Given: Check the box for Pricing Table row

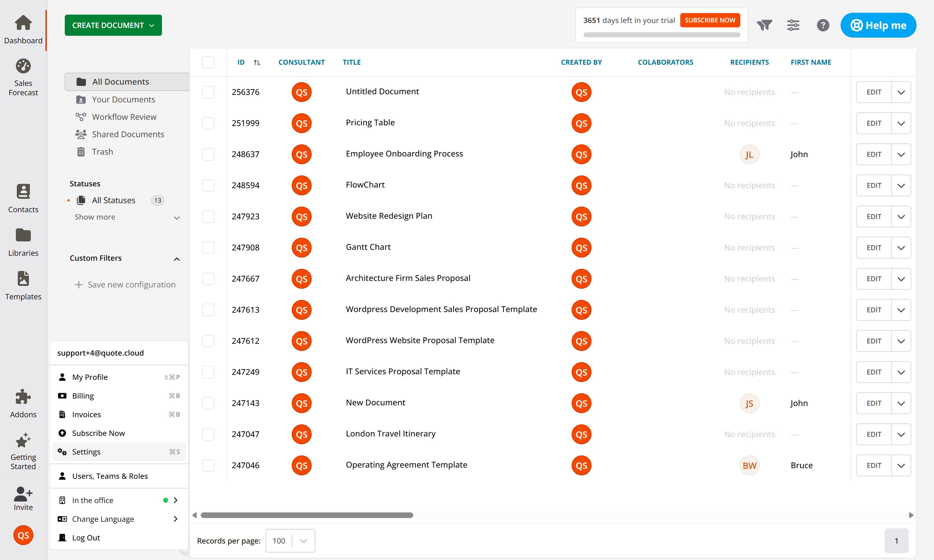Looking at the screenshot, I should (208, 124).
